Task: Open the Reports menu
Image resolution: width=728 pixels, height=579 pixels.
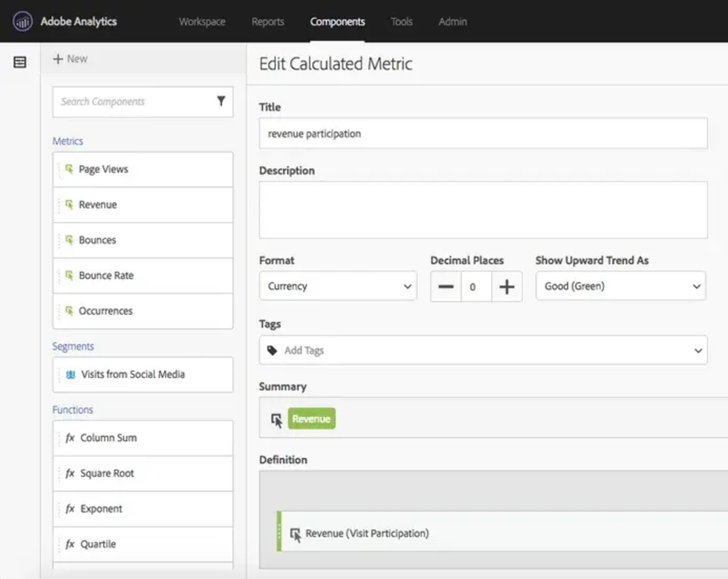Action: [268, 22]
